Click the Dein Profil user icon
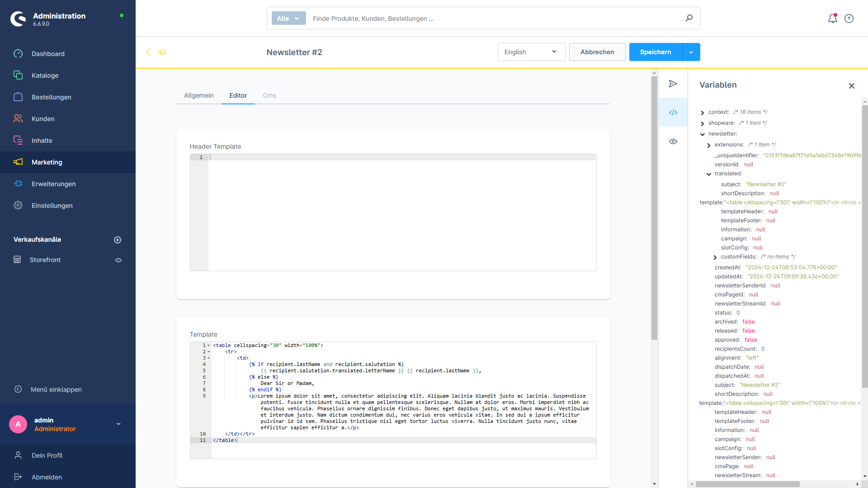The height and width of the screenshot is (488, 868). tap(18, 455)
